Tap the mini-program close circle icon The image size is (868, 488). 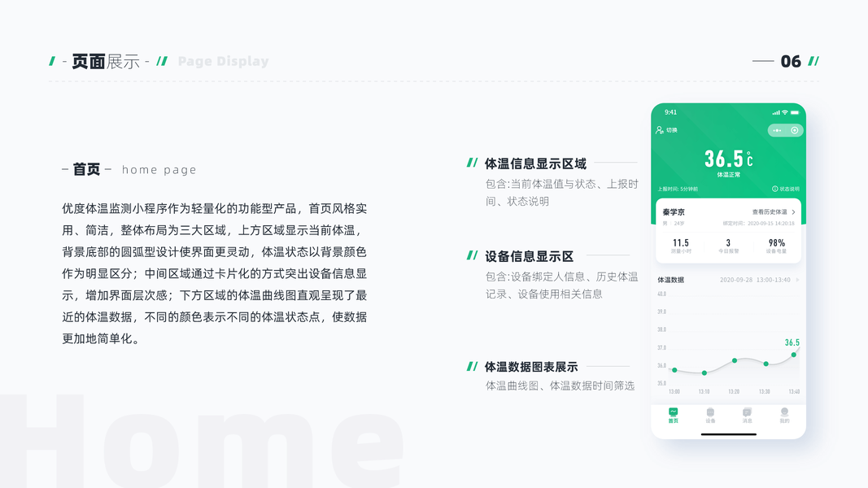(794, 131)
